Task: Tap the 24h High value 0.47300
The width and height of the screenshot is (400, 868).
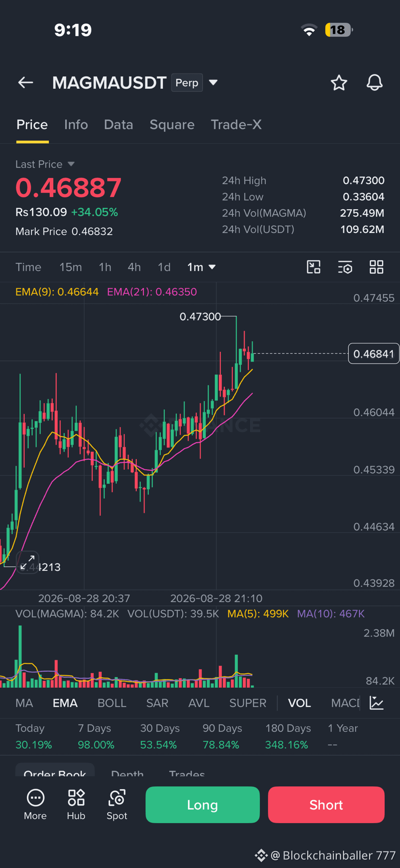Action: click(x=364, y=181)
